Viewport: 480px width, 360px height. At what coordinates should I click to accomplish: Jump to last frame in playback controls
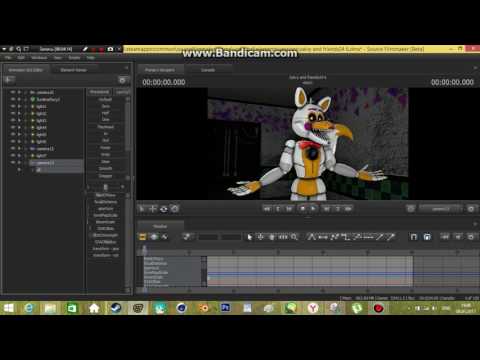point(348,209)
